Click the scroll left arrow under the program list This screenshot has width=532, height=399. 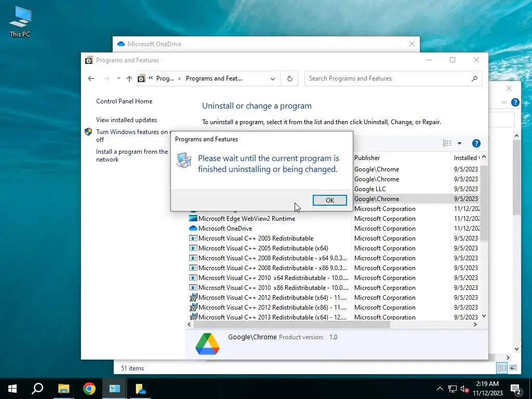[x=189, y=324]
